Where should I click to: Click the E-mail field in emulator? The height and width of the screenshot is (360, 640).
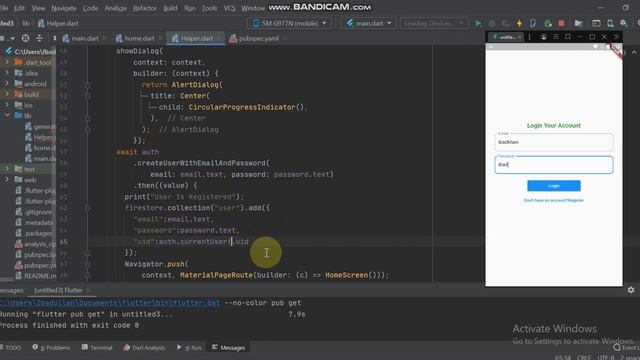coord(553,142)
